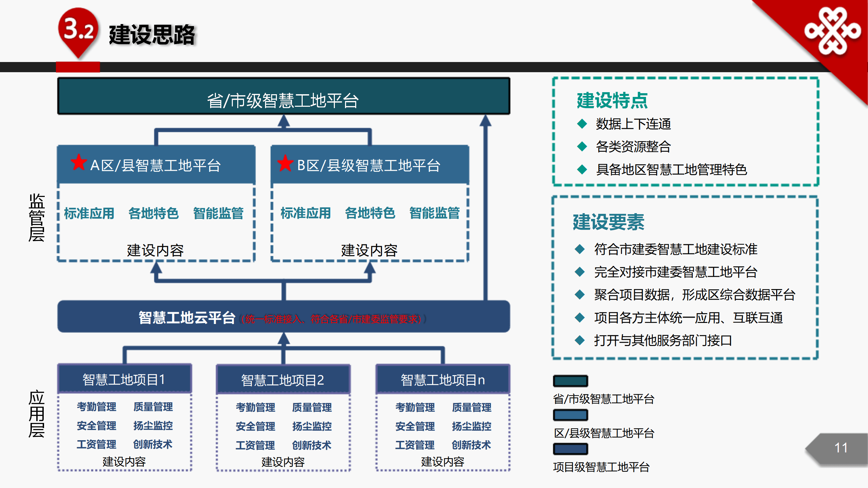Screen dimensions: 868x488
Task: Click 考勤管理 in 智慧工地项目2
Action: pos(256,407)
